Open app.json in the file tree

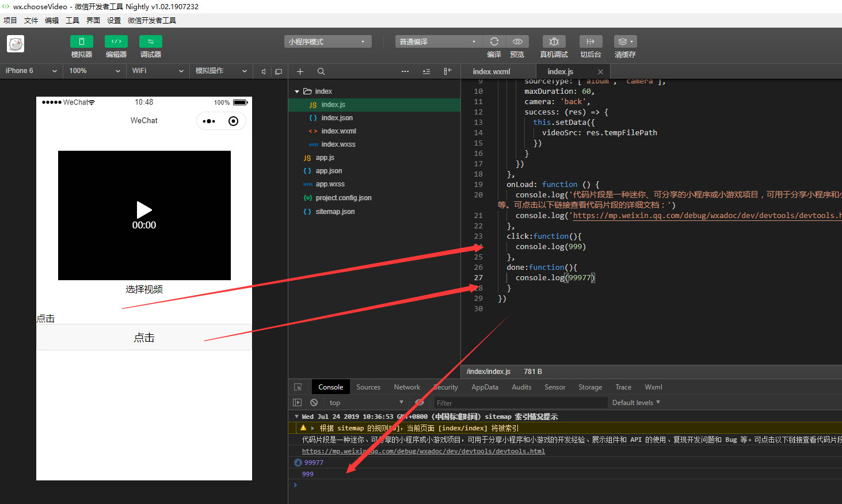374,171
